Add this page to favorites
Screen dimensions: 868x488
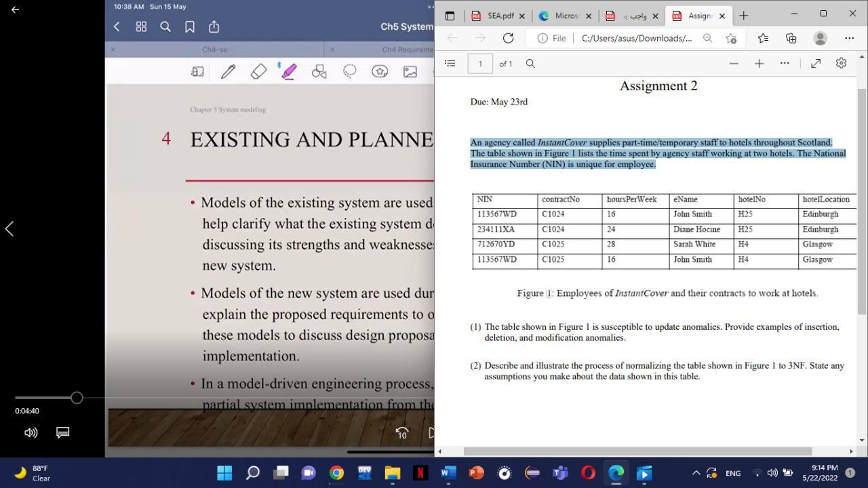tap(730, 38)
